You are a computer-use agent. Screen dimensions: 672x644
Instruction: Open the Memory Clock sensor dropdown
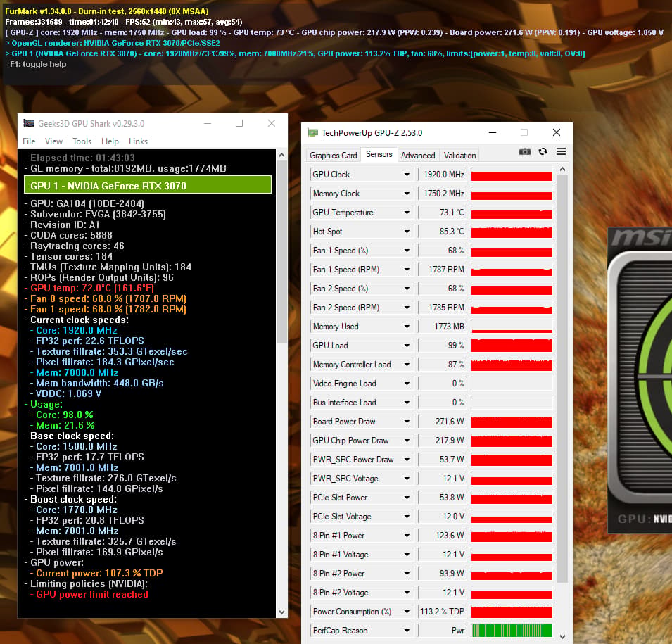[407, 194]
